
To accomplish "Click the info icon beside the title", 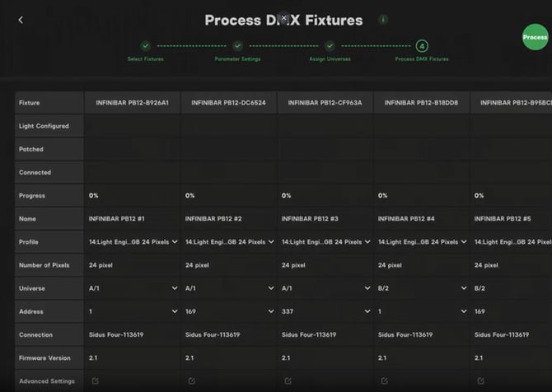I will point(383,19).
